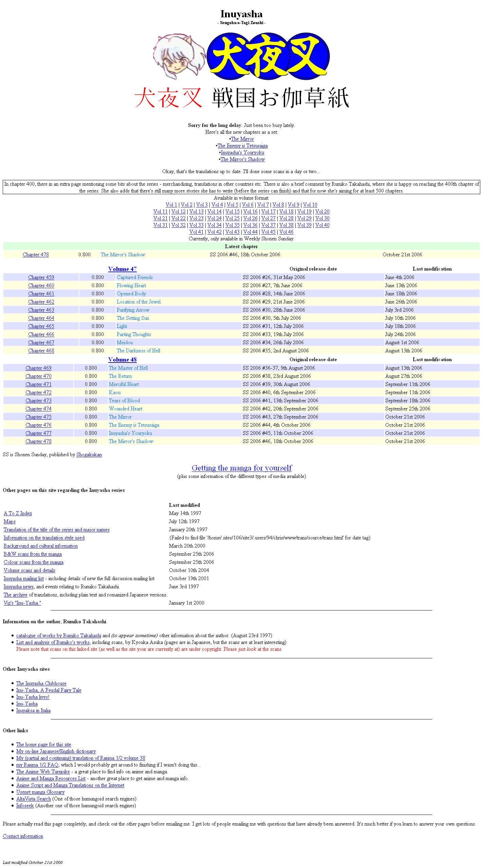
Task: Click the Volume 48 heading link
Action: 122,359
